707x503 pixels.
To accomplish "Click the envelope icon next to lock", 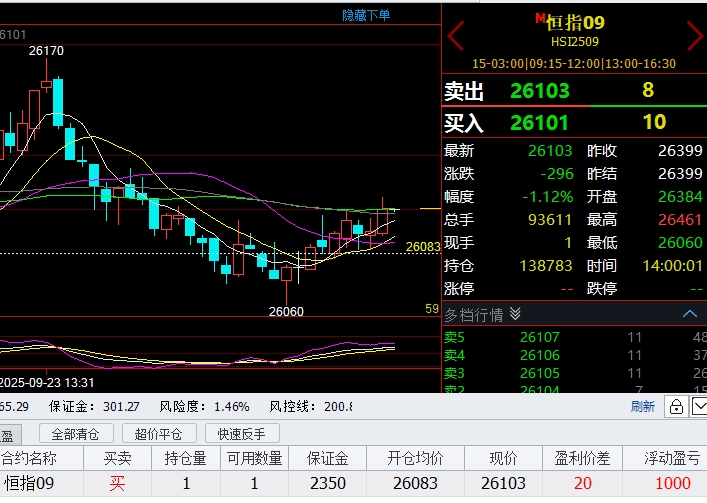I will click(x=699, y=407).
